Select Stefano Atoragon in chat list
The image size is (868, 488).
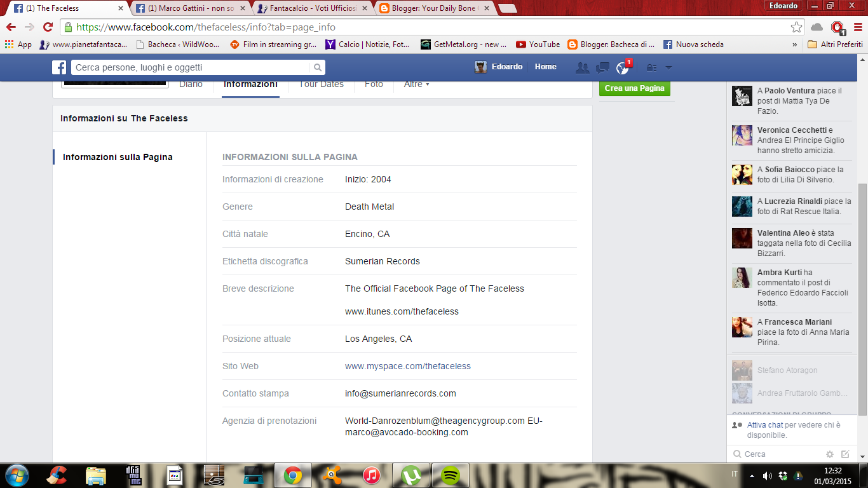click(x=792, y=370)
